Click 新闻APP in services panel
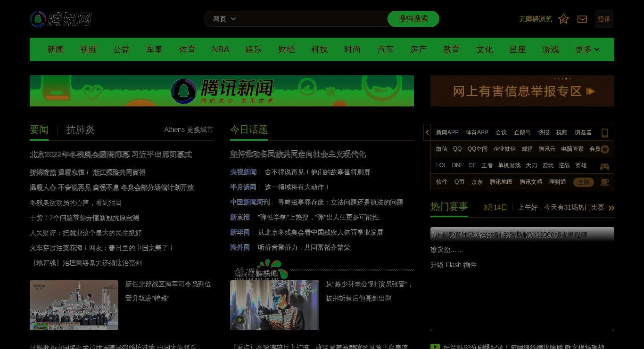The height and width of the screenshot is (349, 644). point(447,132)
